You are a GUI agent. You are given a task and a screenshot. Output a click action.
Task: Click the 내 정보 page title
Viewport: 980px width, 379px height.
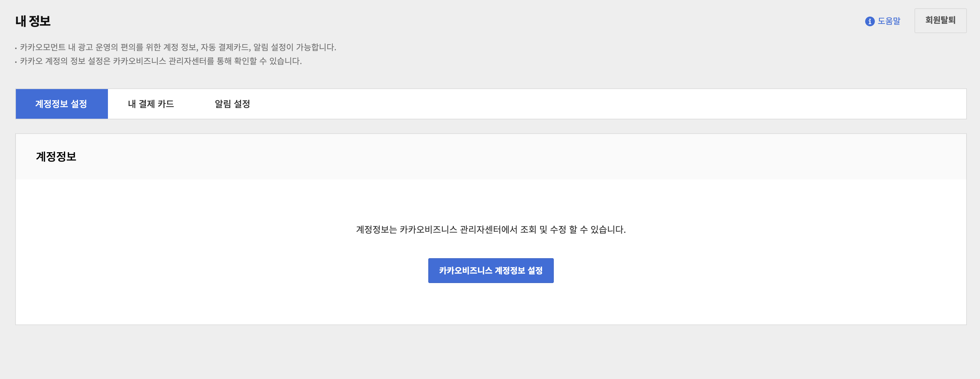pos(33,21)
